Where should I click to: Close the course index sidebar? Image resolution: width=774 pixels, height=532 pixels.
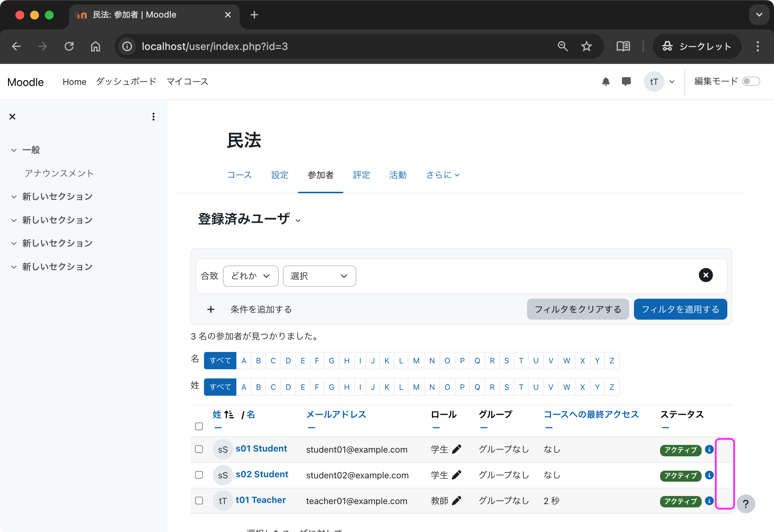(12, 116)
